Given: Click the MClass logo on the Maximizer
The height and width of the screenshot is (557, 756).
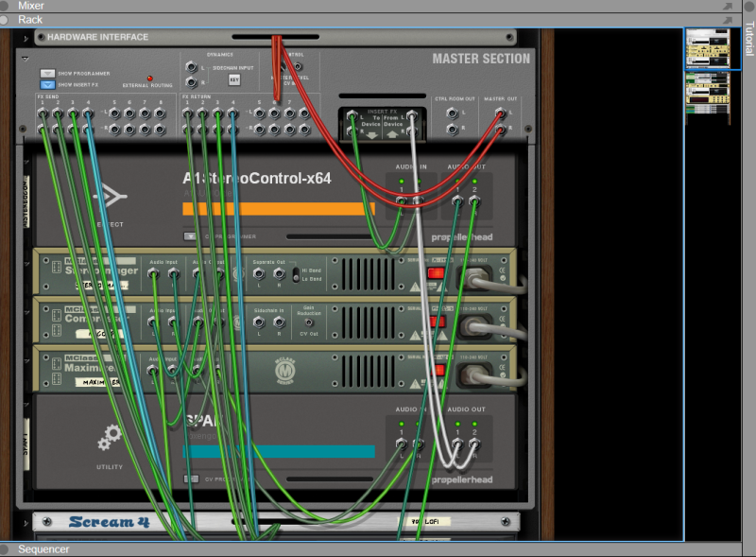Looking at the screenshot, I should coord(285,371).
